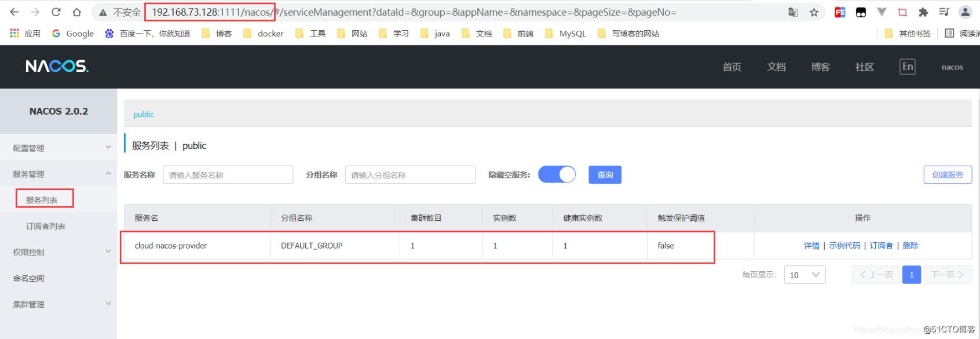The image size is (980, 339).
Task: Toggle the 隐藏空服务 switch
Action: pyautogui.click(x=557, y=174)
